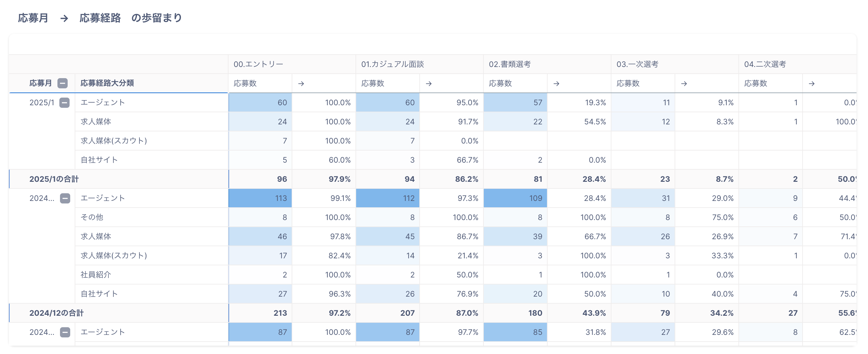Collapse all 応募月 groups in header
Screen dimensions: 868x354
point(62,83)
